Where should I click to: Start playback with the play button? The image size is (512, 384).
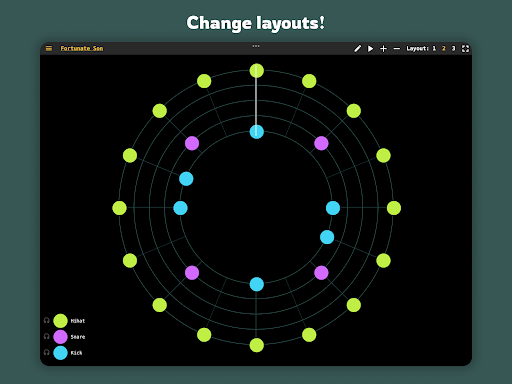(x=370, y=49)
